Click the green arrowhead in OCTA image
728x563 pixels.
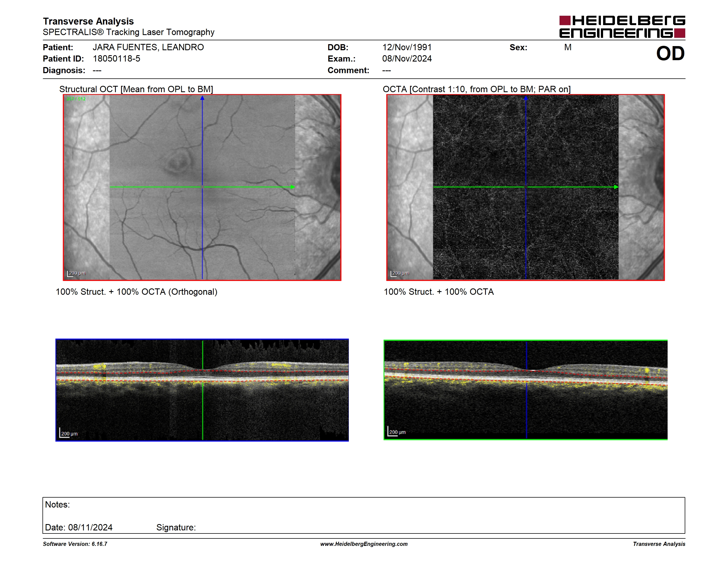coord(616,187)
